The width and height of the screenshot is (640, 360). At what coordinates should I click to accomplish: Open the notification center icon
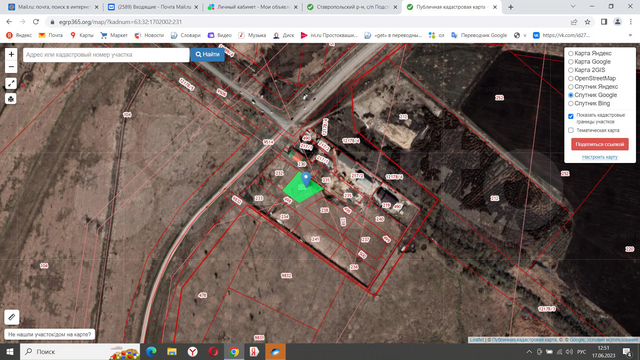click(627, 351)
